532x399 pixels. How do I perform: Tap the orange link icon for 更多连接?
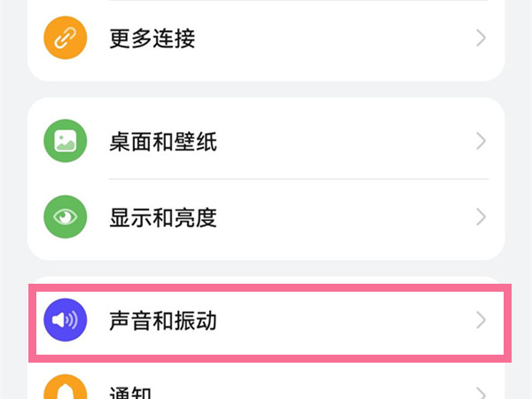tap(65, 38)
